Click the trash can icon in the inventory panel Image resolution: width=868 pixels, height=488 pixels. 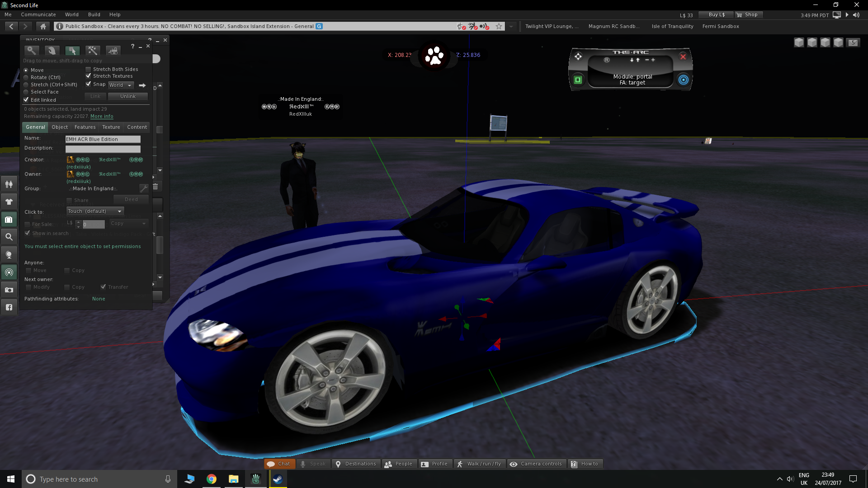(156, 187)
